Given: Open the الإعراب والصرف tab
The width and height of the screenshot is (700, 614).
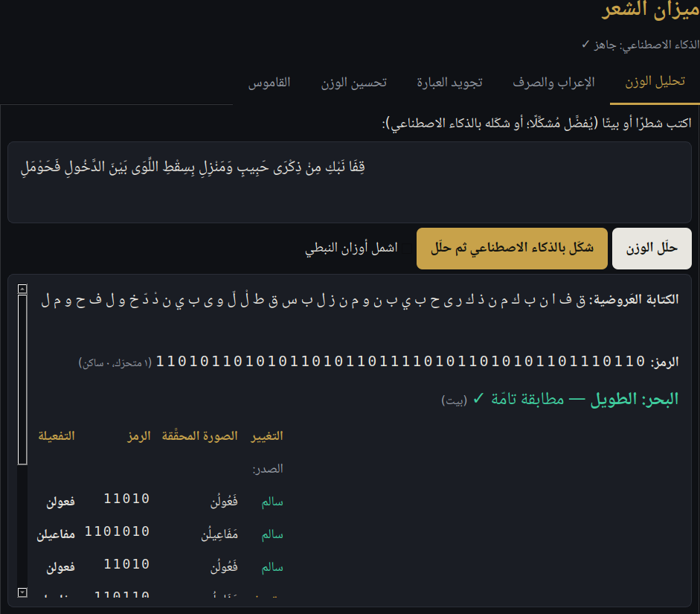Looking at the screenshot, I should (553, 83).
